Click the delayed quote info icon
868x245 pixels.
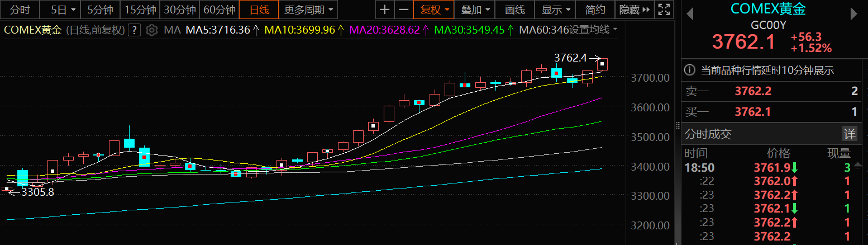point(690,70)
